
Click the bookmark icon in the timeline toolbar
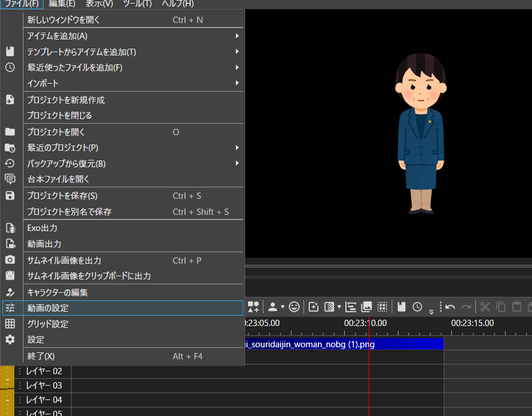(x=401, y=307)
